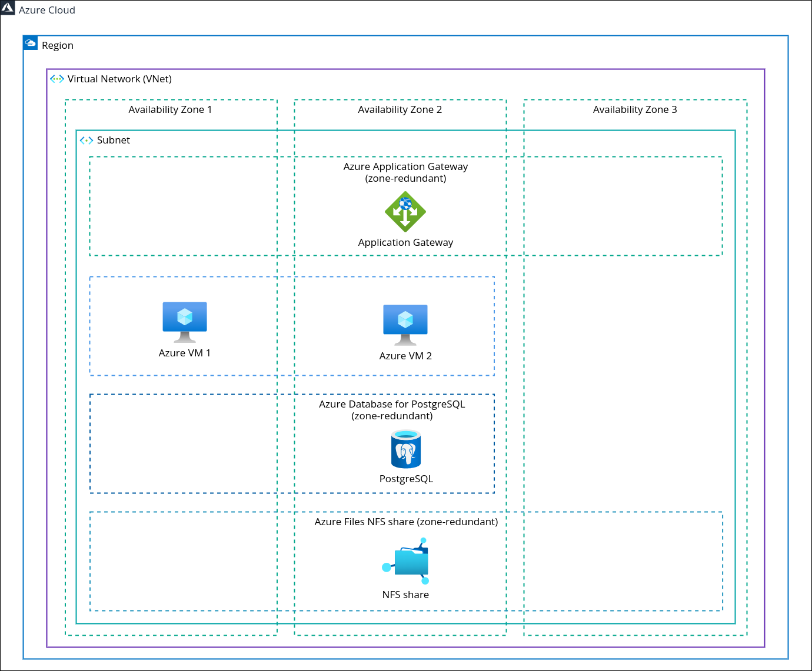Click the 'Availability Zone 2' label
Viewport: 812px width, 671px height.
(x=400, y=109)
